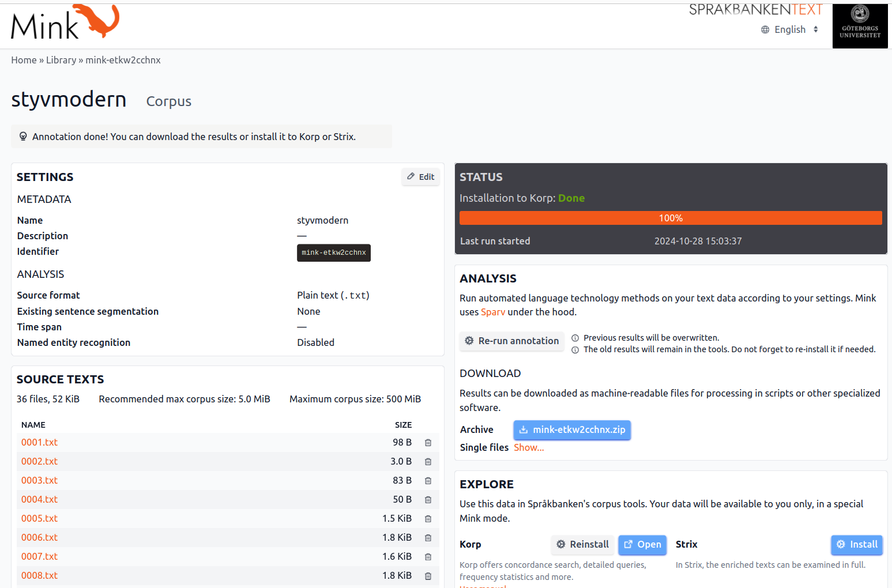Click the Göteborgs Universitet logo
Screen dimensions: 892x588
[860, 26]
